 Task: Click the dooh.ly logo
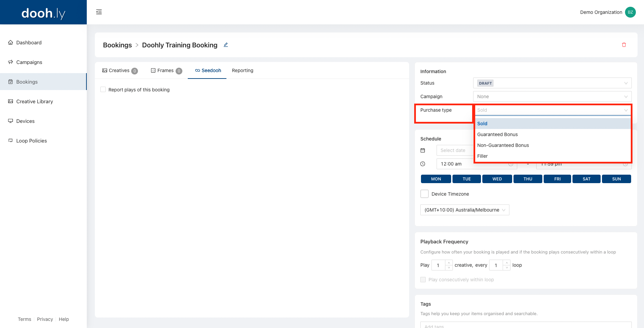pos(43,13)
